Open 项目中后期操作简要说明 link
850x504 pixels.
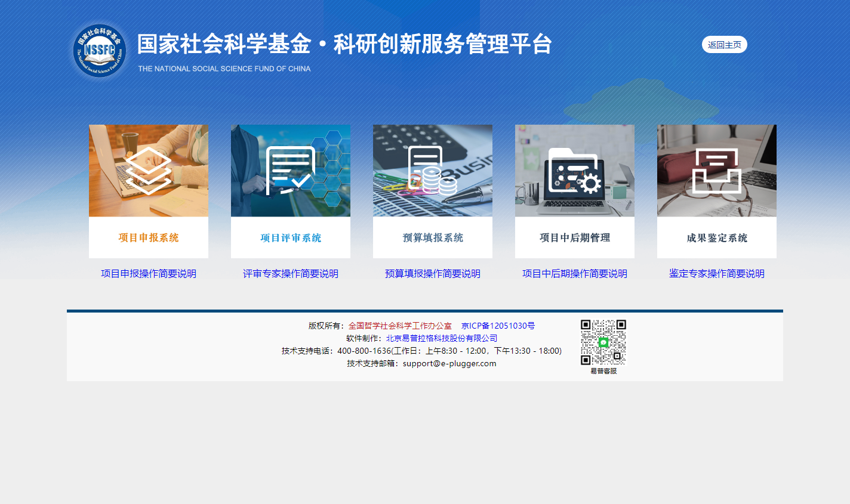coord(575,274)
